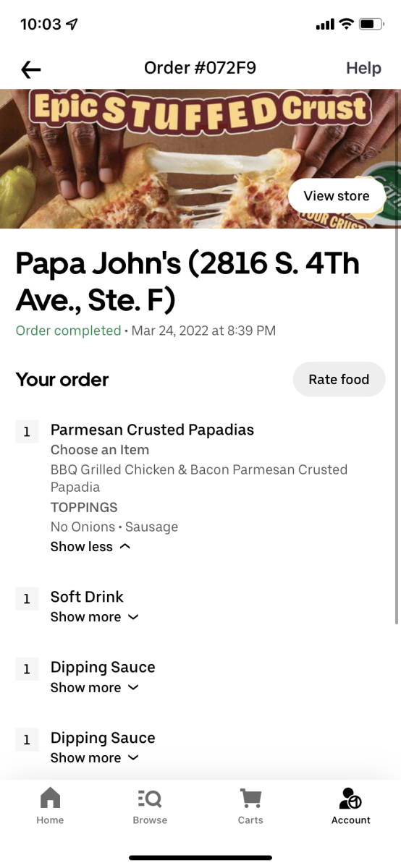Click the Rate food button
Image resolution: width=401 pixels, height=868 pixels.
coord(339,379)
